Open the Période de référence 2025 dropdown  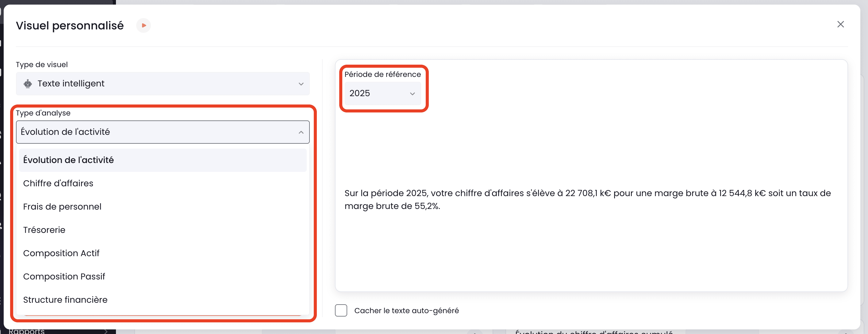pos(382,93)
